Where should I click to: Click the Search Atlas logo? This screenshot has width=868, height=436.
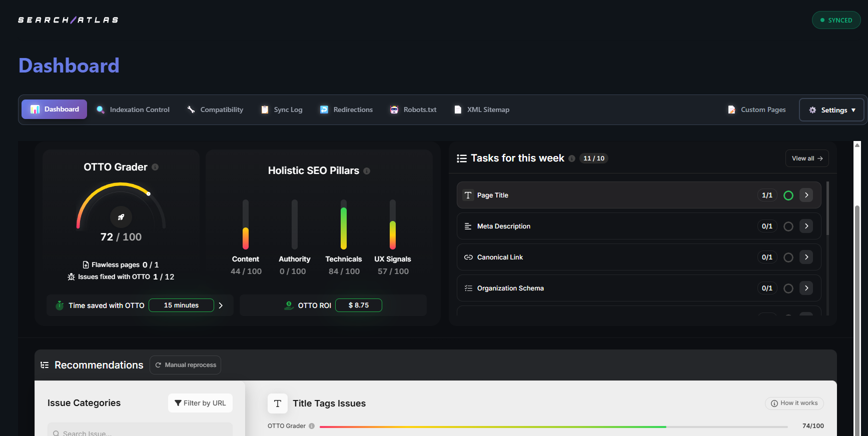pyautogui.click(x=68, y=20)
